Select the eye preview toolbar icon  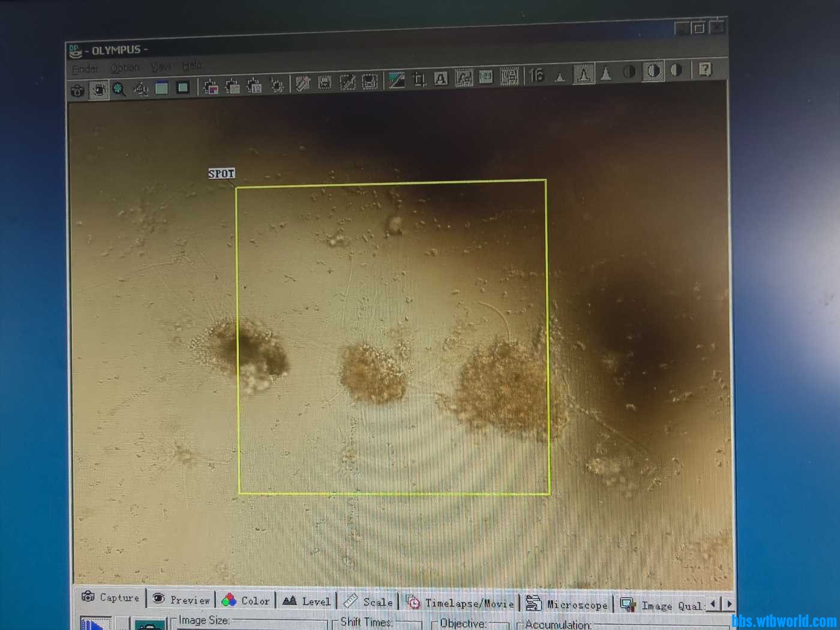pos(98,90)
